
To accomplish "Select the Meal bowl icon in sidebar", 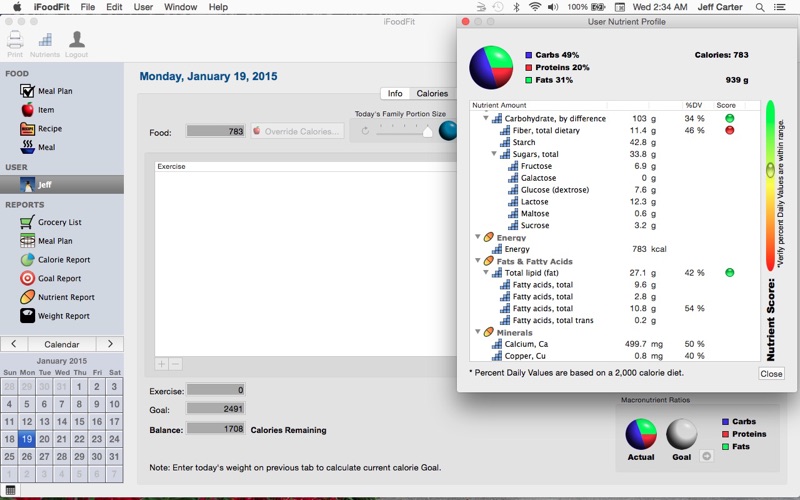I will [28, 147].
